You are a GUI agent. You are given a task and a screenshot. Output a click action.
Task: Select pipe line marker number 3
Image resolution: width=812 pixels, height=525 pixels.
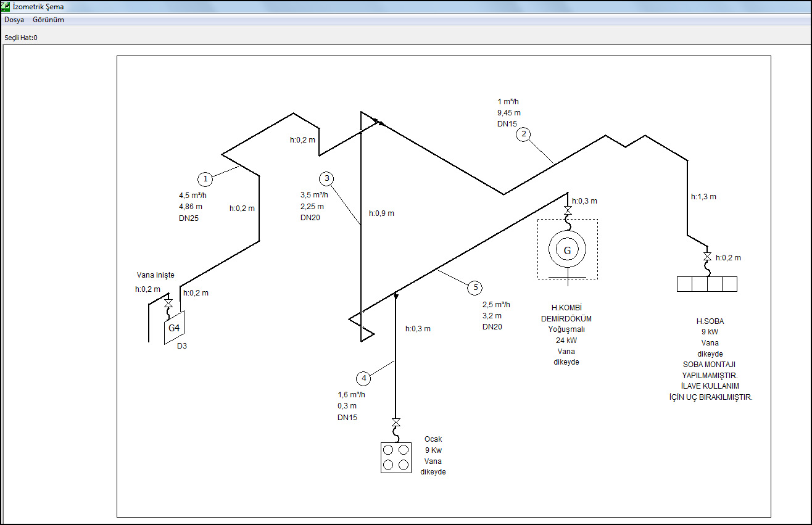[326, 179]
